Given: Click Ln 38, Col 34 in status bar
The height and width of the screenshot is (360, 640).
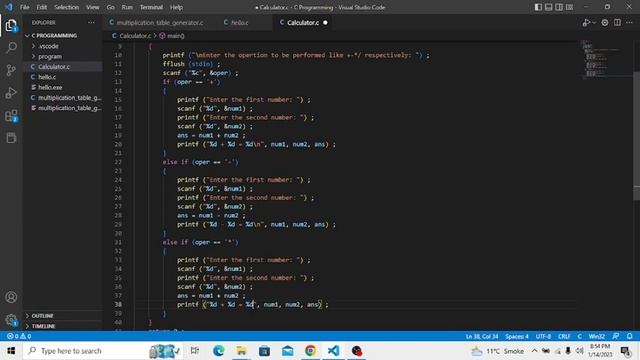Looking at the screenshot, I should point(482,336).
